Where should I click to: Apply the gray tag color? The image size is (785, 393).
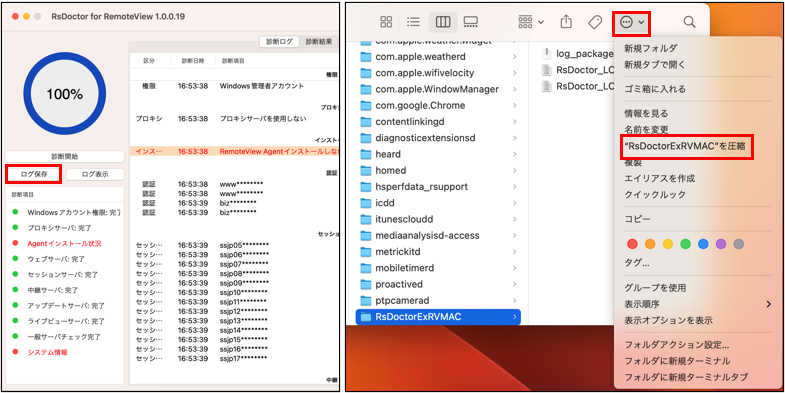click(738, 244)
